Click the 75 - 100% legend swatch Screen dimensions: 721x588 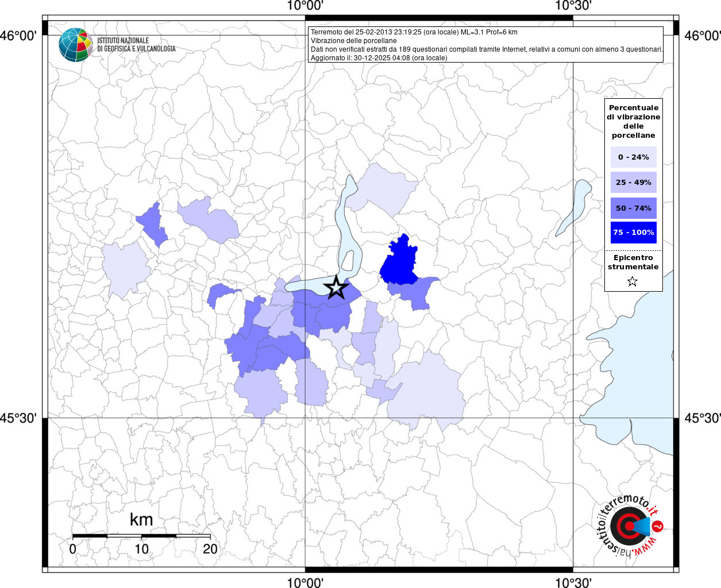coord(633,233)
